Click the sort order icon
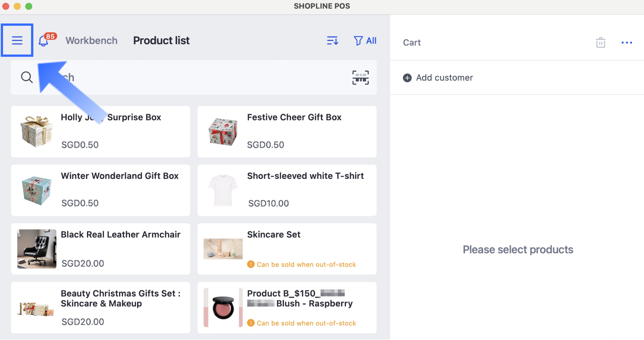Image resolution: width=644 pixels, height=340 pixels. tap(332, 41)
